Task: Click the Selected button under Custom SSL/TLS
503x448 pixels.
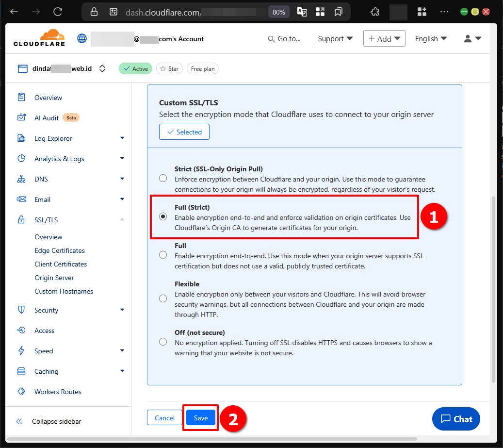Action: click(184, 132)
